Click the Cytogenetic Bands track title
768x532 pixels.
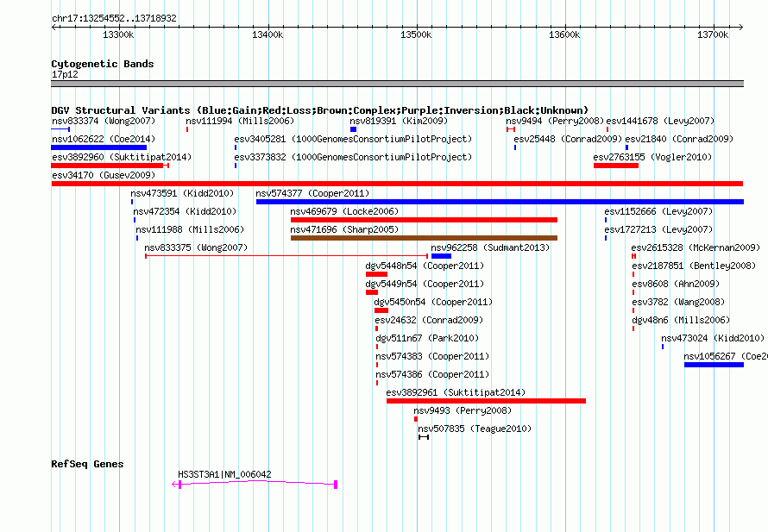pyautogui.click(x=103, y=64)
